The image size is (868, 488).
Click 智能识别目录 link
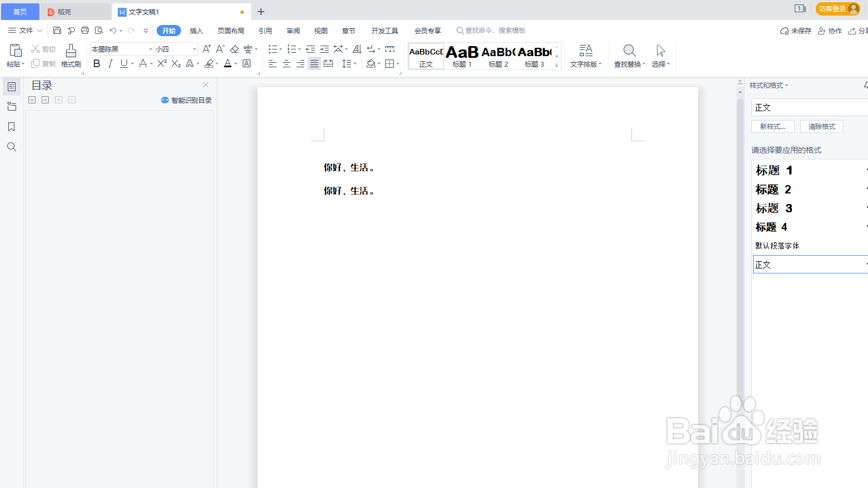pyautogui.click(x=187, y=101)
